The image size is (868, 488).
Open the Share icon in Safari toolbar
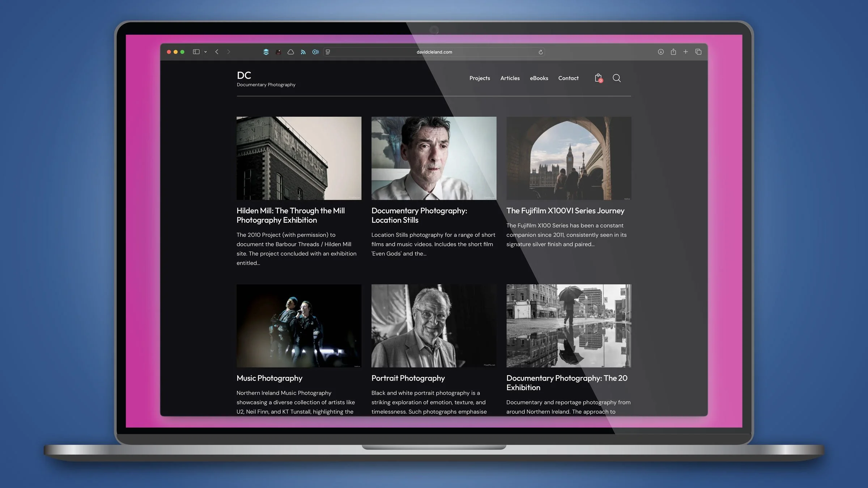[x=673, y=52]
